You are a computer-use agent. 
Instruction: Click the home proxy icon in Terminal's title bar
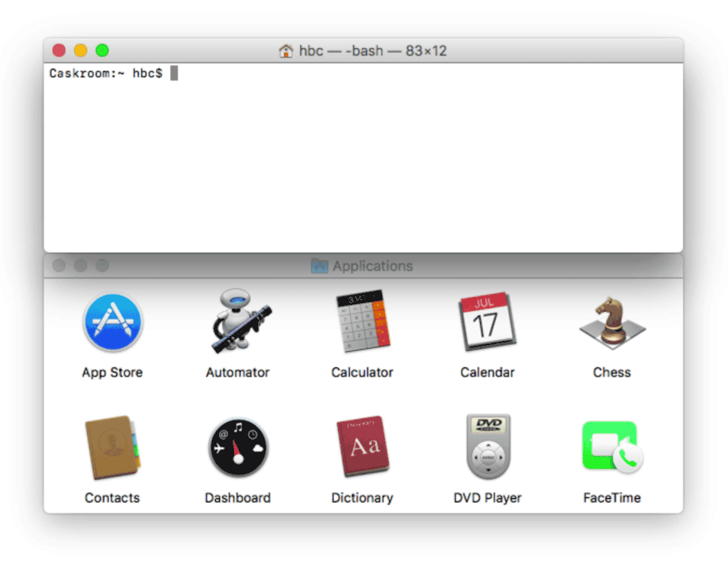(x=285, y=50)
